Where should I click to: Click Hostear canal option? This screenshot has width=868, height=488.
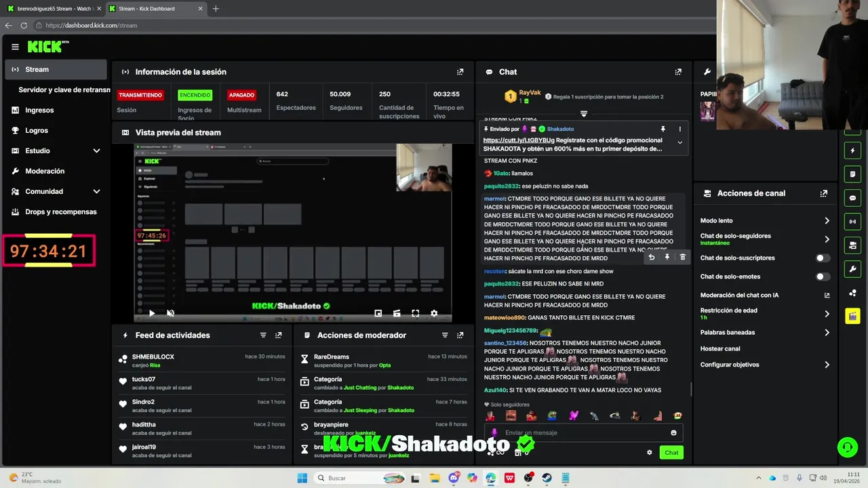coord(720,348)
